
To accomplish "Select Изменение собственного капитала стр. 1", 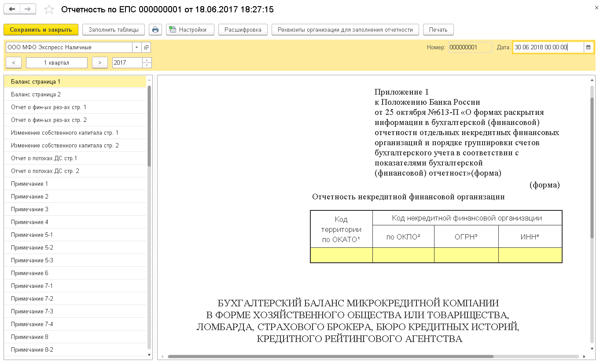I will tap(75, 132).
